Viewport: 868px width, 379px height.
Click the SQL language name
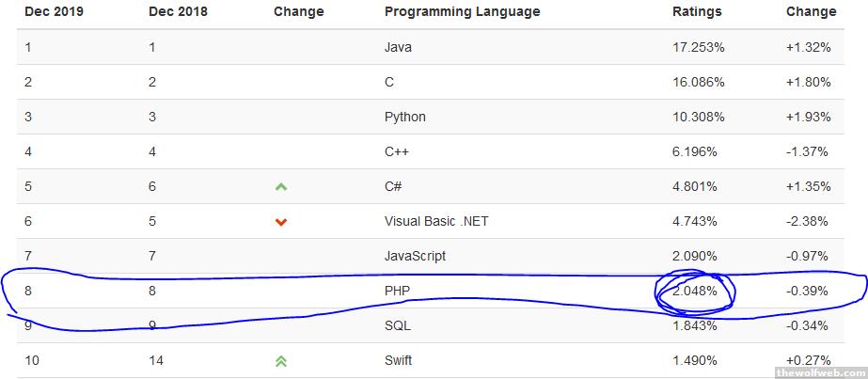click(398, 325)
